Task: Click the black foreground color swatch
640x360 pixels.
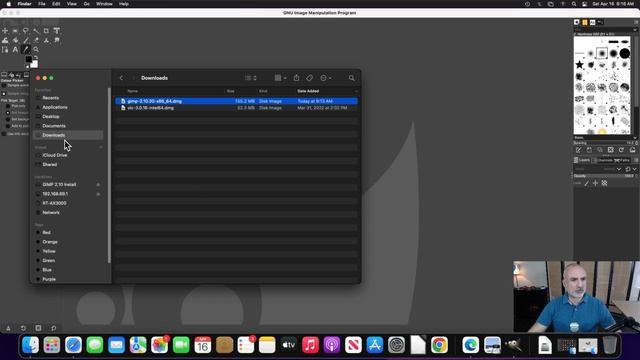Action: tap(29, 60)
